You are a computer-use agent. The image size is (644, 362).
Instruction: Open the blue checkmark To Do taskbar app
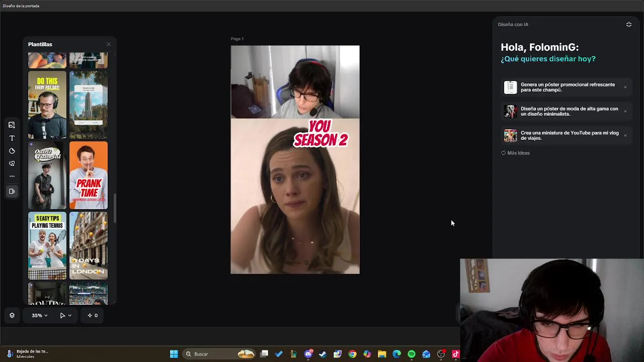[279, 354]
